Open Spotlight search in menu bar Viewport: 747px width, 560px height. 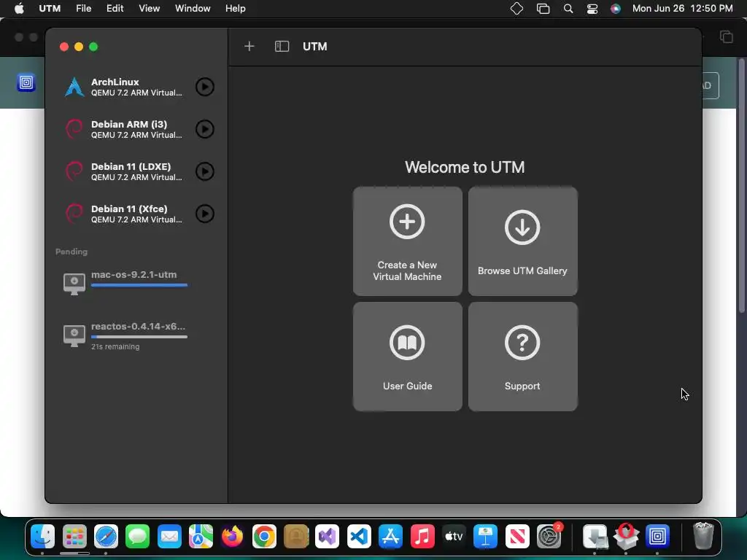pos(568,9)
